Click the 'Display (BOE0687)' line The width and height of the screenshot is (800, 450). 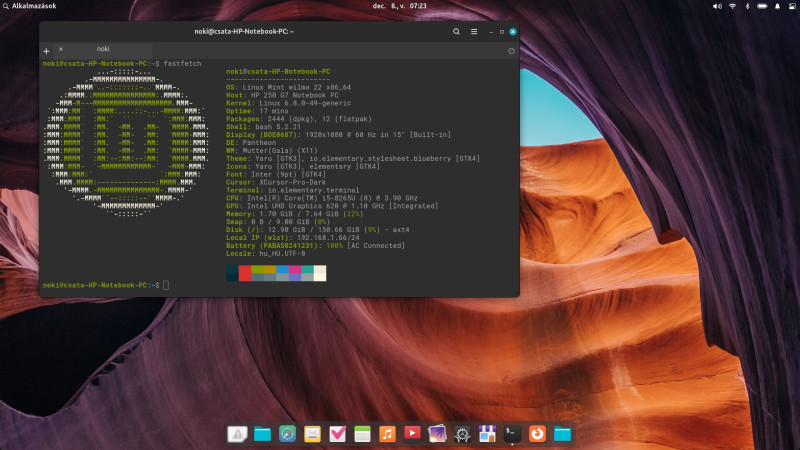(338, 135)
